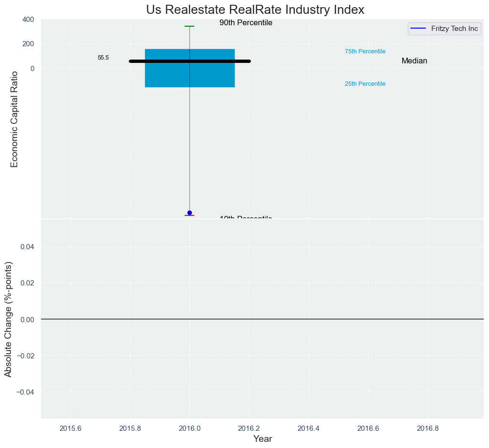Click the red 10th percentile whisker cap
Viewport: 489px width, 448px height.
tap(189, 216)
